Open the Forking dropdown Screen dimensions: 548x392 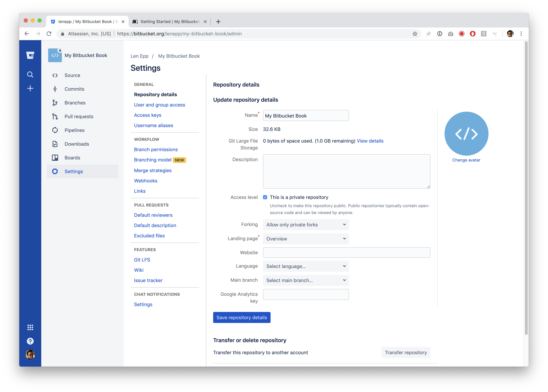pyautogui.click(x=306, y=225)
